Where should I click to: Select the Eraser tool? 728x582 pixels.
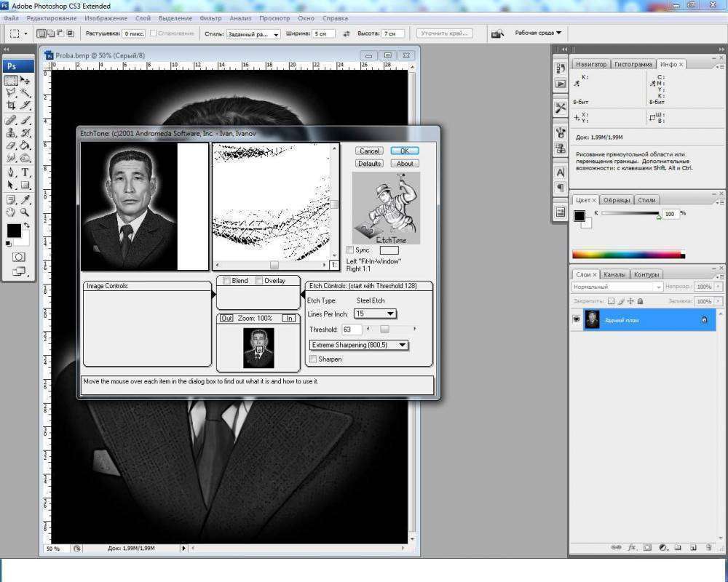pos(11,145)
